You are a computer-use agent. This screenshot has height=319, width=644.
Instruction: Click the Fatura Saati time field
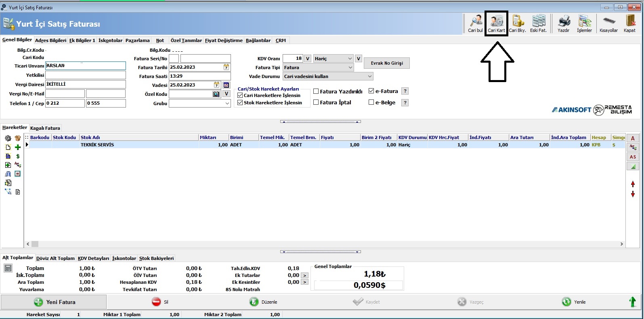tap(200, 76)
